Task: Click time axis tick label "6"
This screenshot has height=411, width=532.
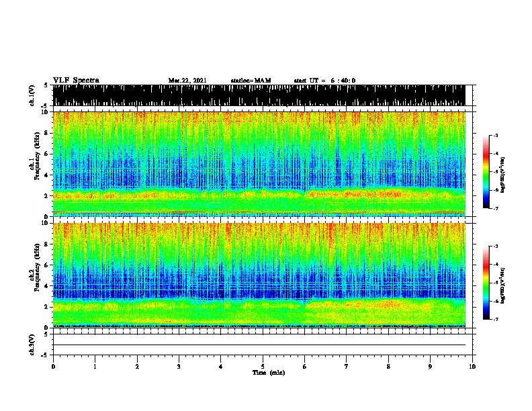Action: [x=304, y=366]
